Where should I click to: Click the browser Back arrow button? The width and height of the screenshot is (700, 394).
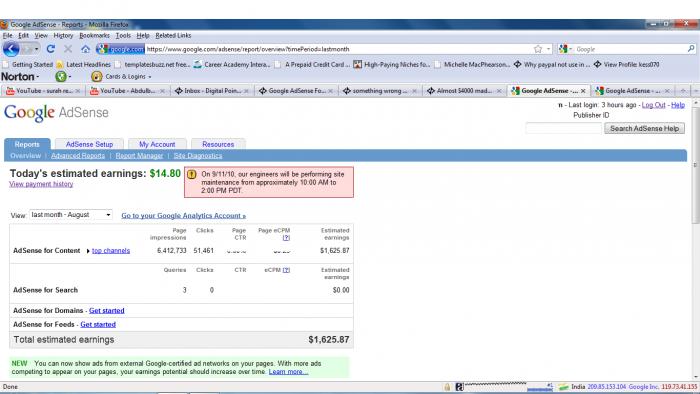coord(11,49)
